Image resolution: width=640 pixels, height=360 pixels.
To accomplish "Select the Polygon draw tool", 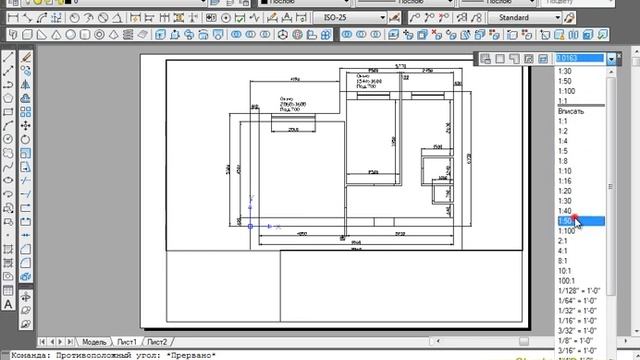I will click(x=8, y=98).
